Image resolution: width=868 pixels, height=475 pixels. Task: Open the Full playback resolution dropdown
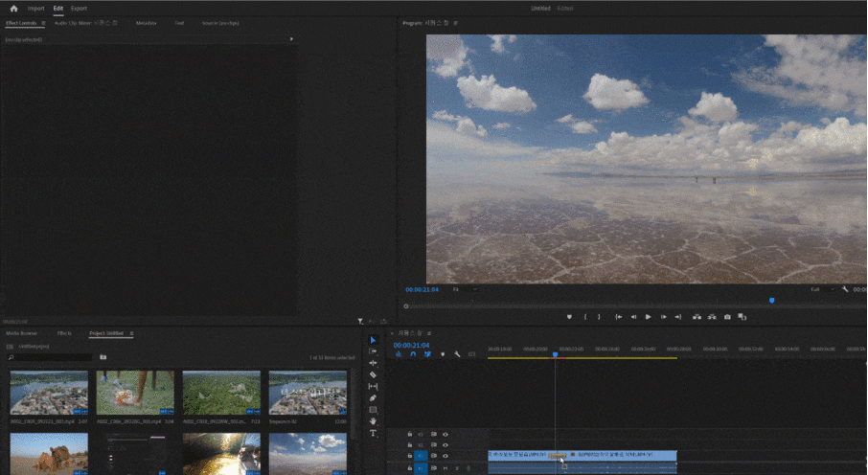[x=824, y=289]
